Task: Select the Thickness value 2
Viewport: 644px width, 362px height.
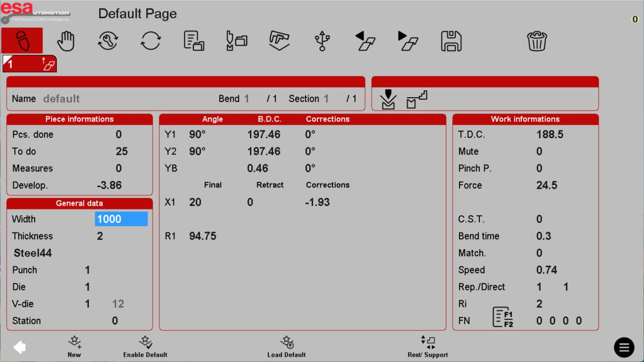Action: click(x=100, y=236)
